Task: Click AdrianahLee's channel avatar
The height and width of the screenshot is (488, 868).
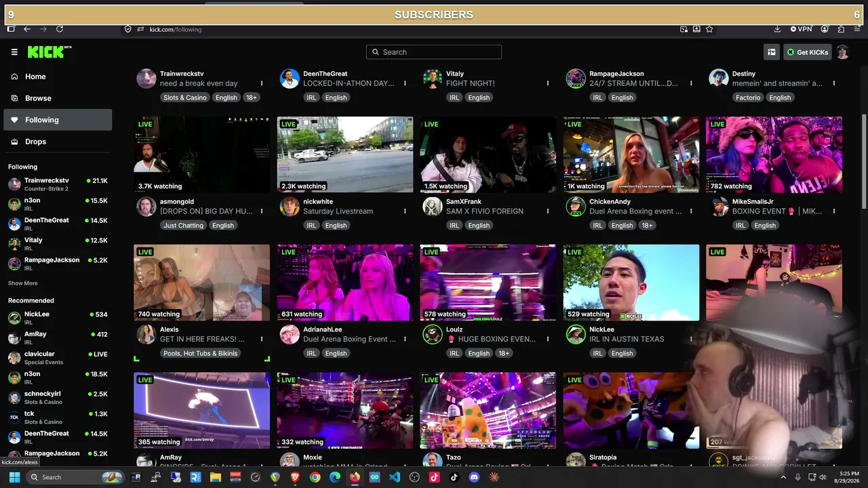Action: coord(290,334)
